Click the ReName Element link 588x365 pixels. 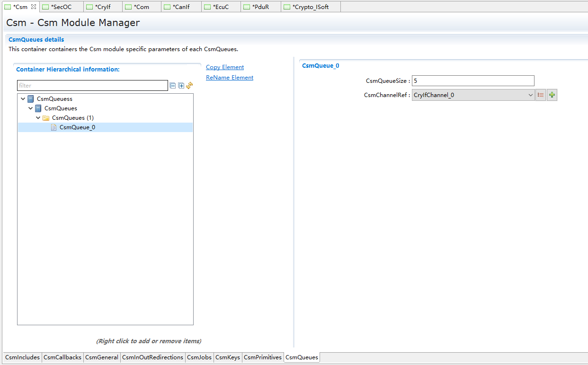[x=230, y=78]
